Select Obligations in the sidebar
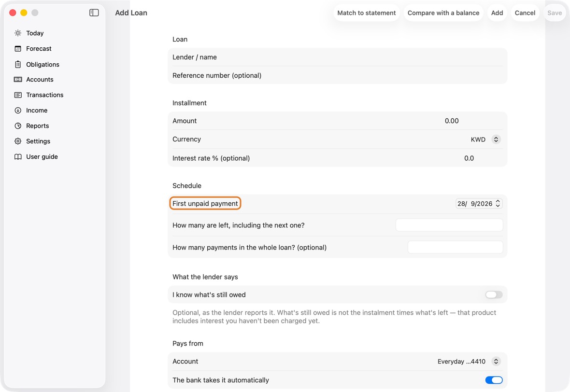Image resolution: width=570 pixels, height=392 pixels. (43, 64)
